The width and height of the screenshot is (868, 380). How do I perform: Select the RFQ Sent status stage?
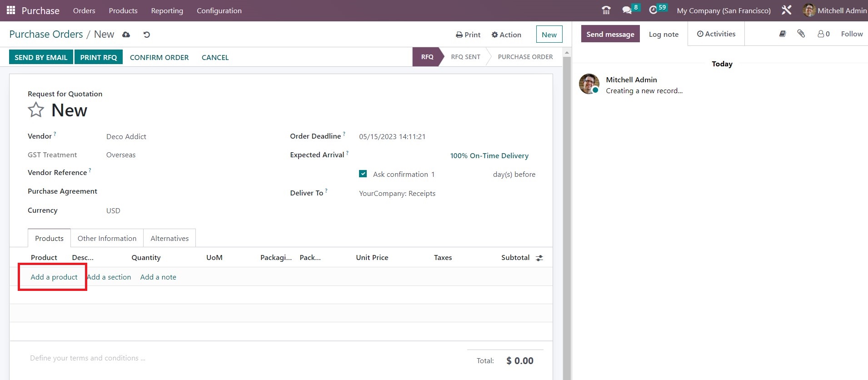point(465,57)
